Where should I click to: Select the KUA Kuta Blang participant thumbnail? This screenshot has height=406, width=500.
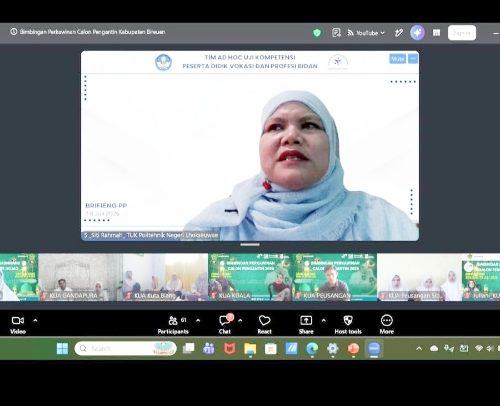(165, 277)
